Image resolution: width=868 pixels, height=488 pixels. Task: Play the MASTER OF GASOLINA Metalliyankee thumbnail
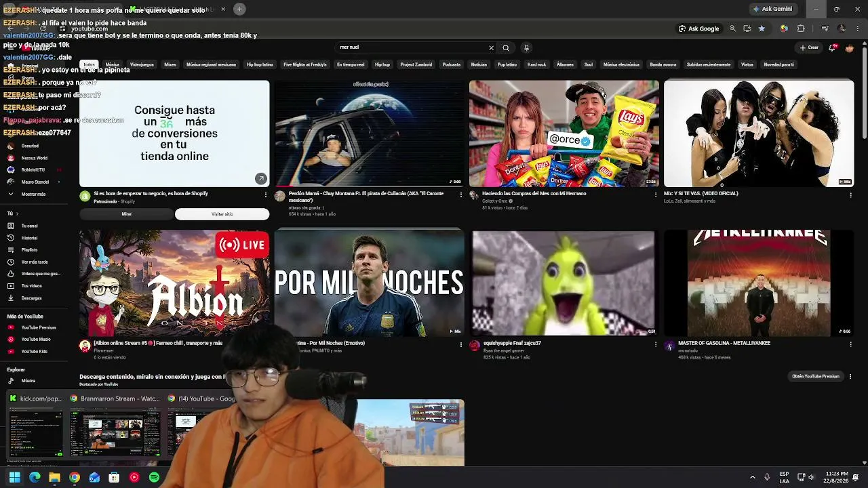pos(759,283)
